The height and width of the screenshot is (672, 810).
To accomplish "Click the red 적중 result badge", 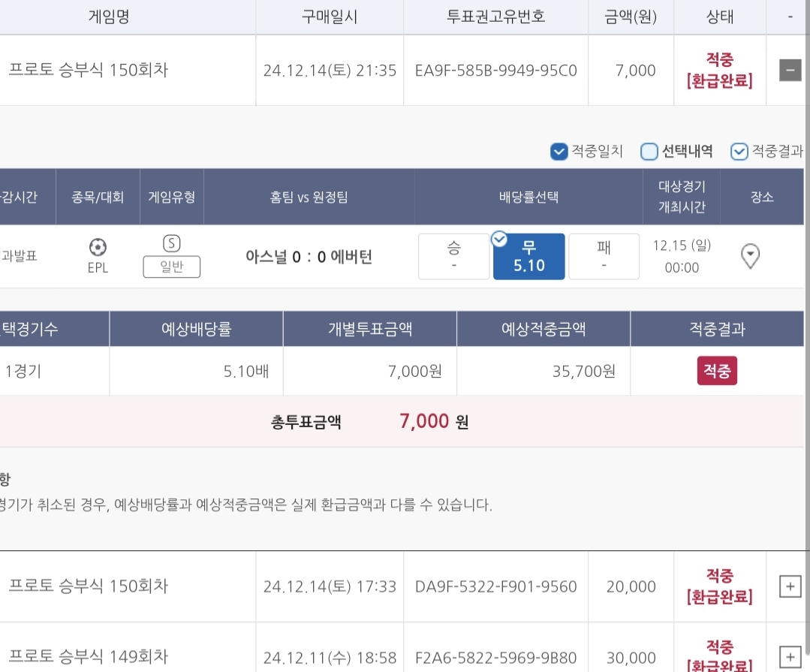I will click(x=717, y=371).
